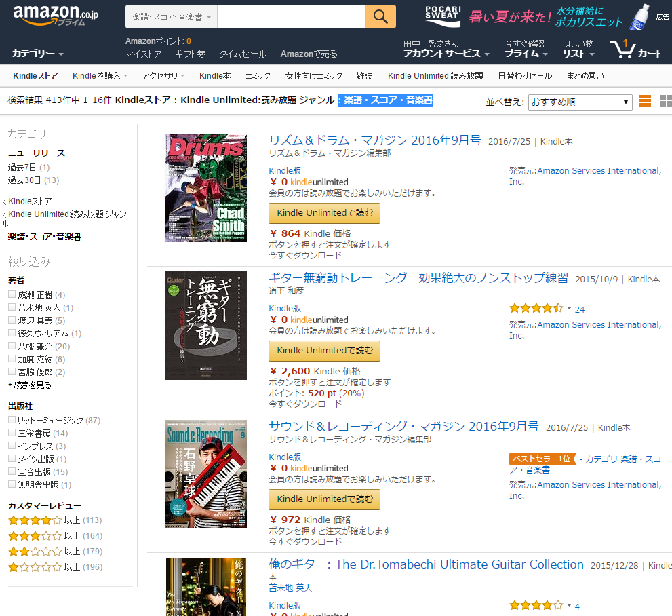Open Rhythm & Drums magazine cover thumbnail
672x616 pixels.
pyautogui.click(x=206, y=188)
